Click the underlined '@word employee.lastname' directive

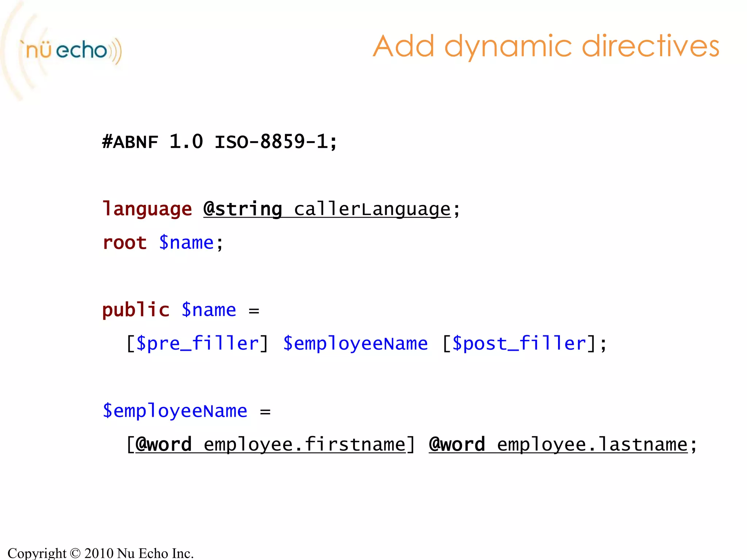click(x=558, y=444)
